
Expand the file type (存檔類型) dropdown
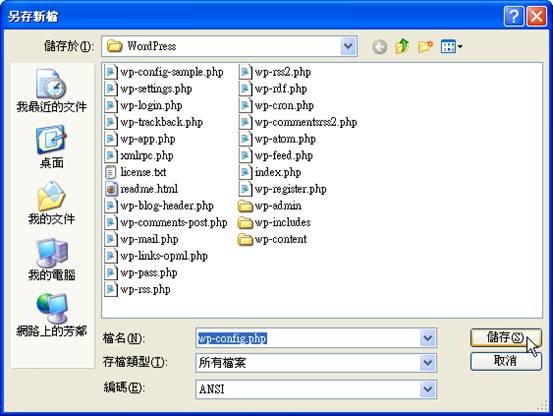pos(427,363)
